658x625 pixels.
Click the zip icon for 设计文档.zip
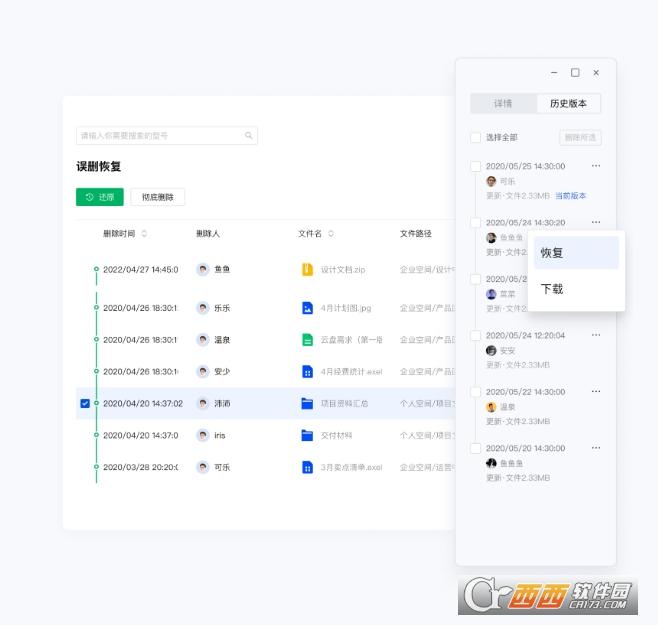[307, 269]
